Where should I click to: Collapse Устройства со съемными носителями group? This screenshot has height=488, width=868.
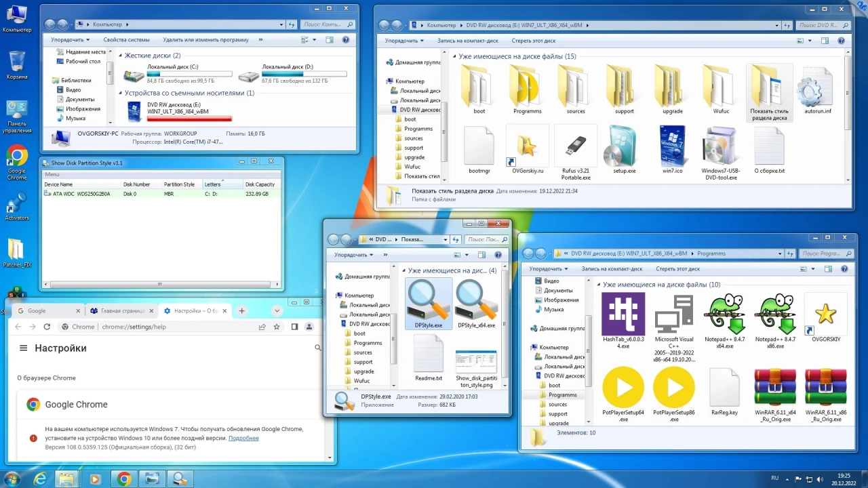[x=120, y=94]
